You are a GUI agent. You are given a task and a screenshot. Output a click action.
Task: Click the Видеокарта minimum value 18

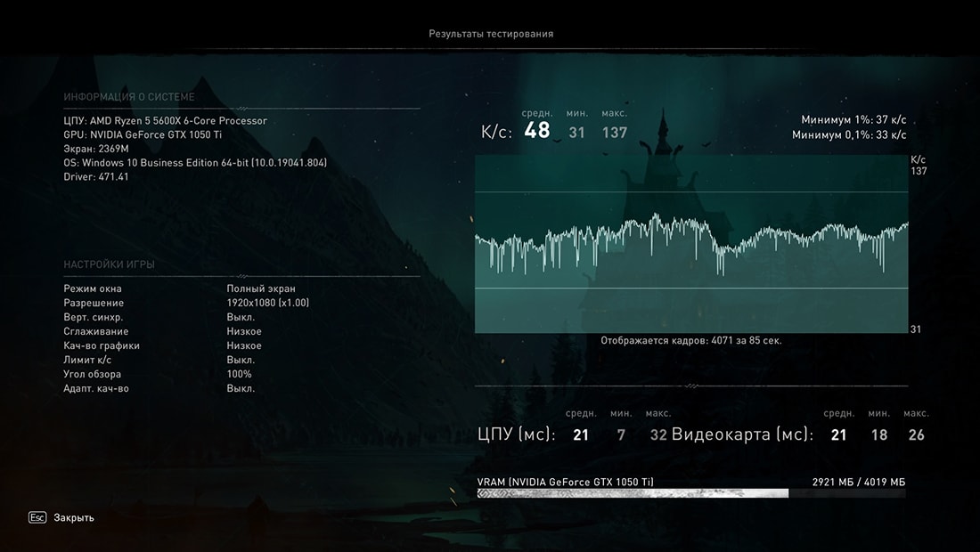[x=879, y=435]
